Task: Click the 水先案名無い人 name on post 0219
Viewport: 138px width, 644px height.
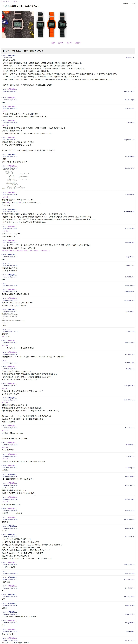Action: [x=12, y=98]
